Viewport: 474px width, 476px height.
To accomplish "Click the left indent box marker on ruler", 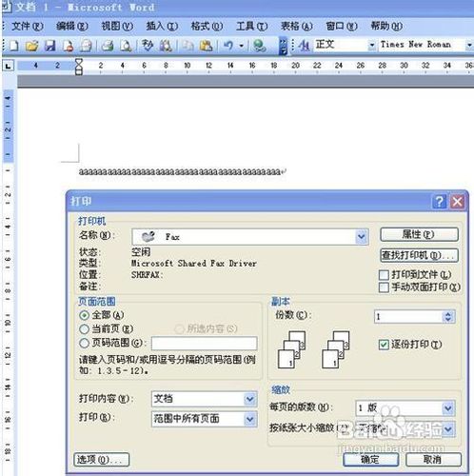I will pyautogui.click(x=78, y=72).
